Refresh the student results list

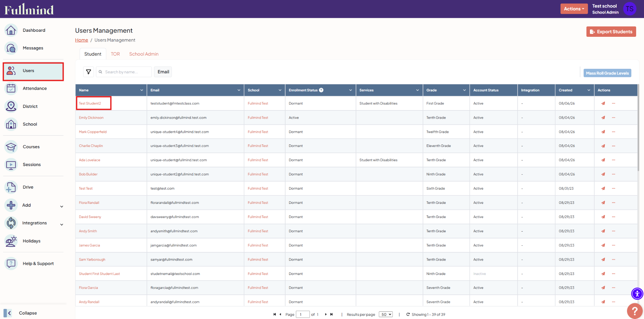[408, 314]
